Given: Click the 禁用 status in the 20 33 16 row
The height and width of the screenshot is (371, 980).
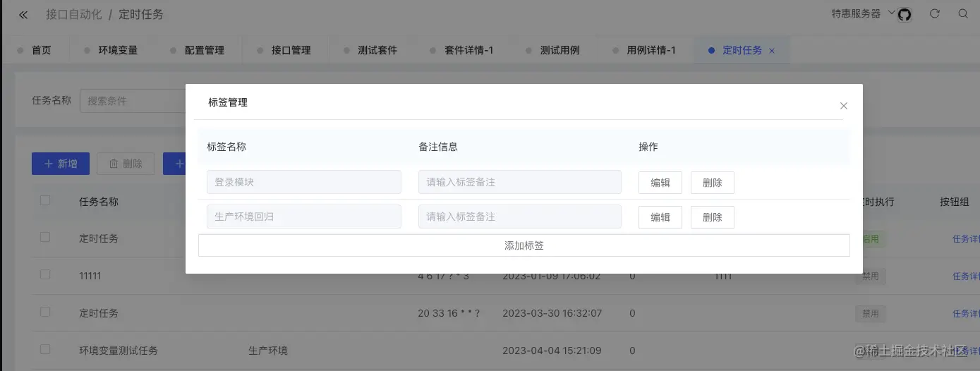Looking at the screenshot, I should click(871, 313).
